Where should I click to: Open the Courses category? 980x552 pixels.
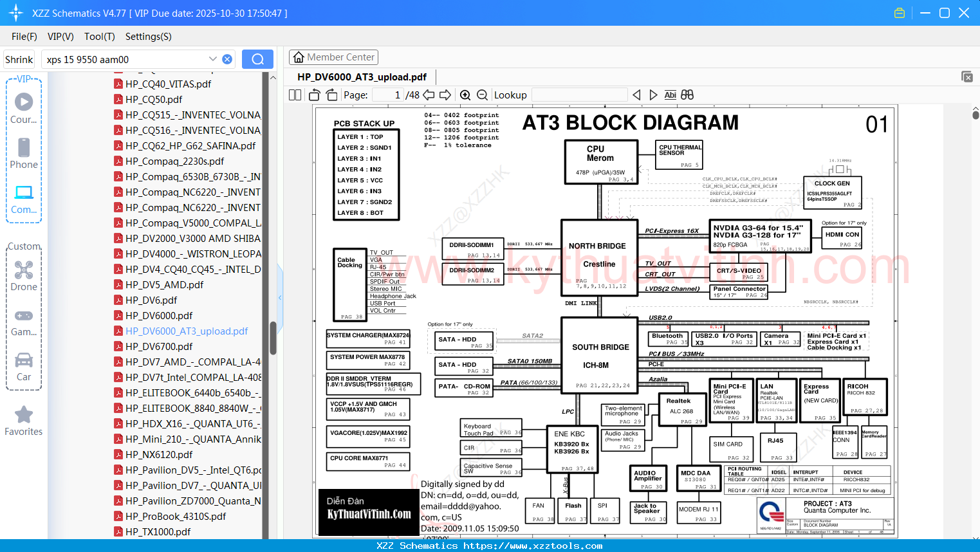[24, 108]
